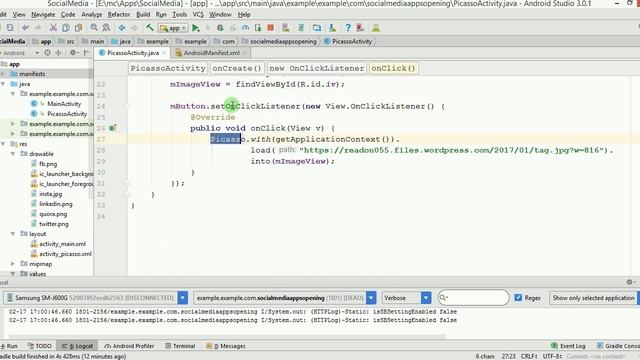Open the Event Log tool window
Screen dimensions: 640x360
[x=568, y=346]
